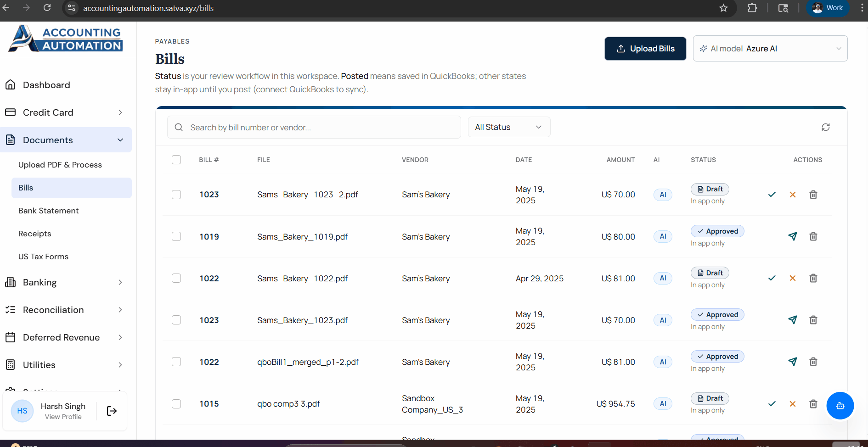Delete bill qbo comp3 3.pdf with the trash icon
The width and height of the screenshot is (868, 447).
point(813,404)
